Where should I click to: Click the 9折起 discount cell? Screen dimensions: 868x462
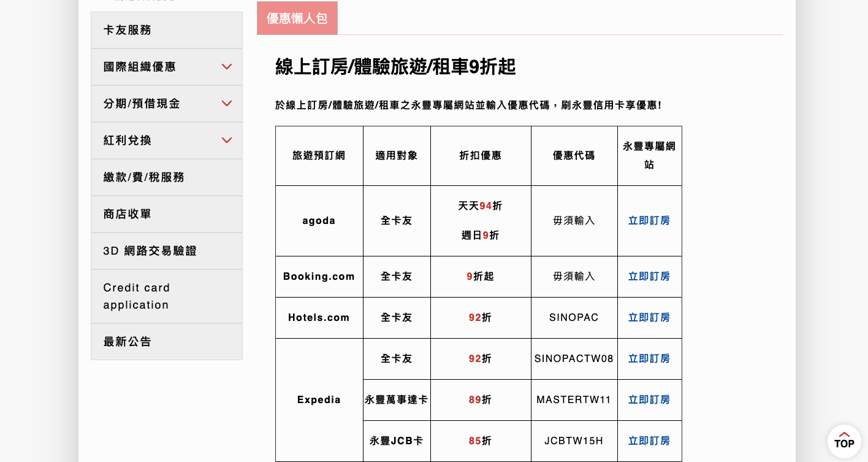[x=481, y=276]
